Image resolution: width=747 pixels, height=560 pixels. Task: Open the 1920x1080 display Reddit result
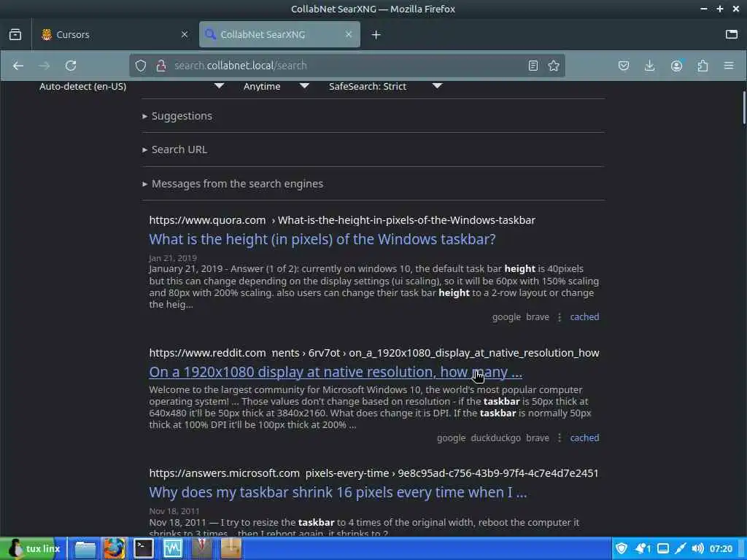[336, 372]
